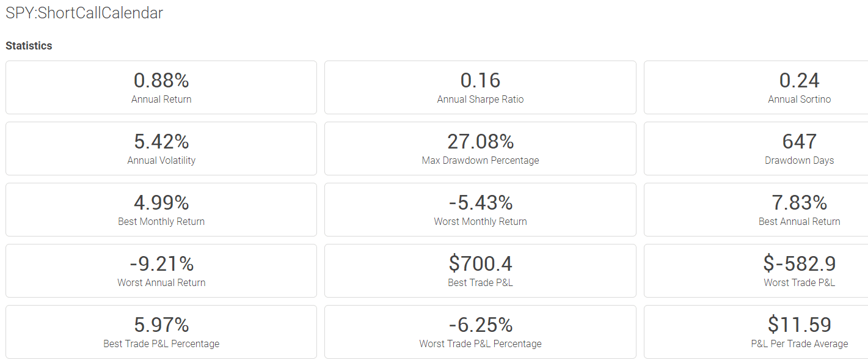Screen dimensions: 868x360
Task: Click the Annual Sortino 0.24 card
Action: point(756,87)
